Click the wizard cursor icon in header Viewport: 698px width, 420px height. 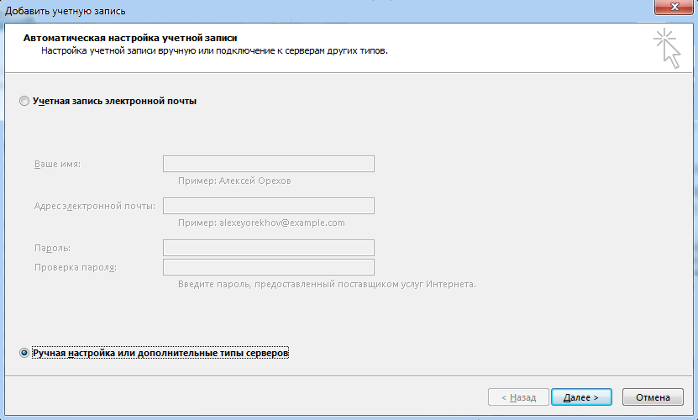[665, 47]
